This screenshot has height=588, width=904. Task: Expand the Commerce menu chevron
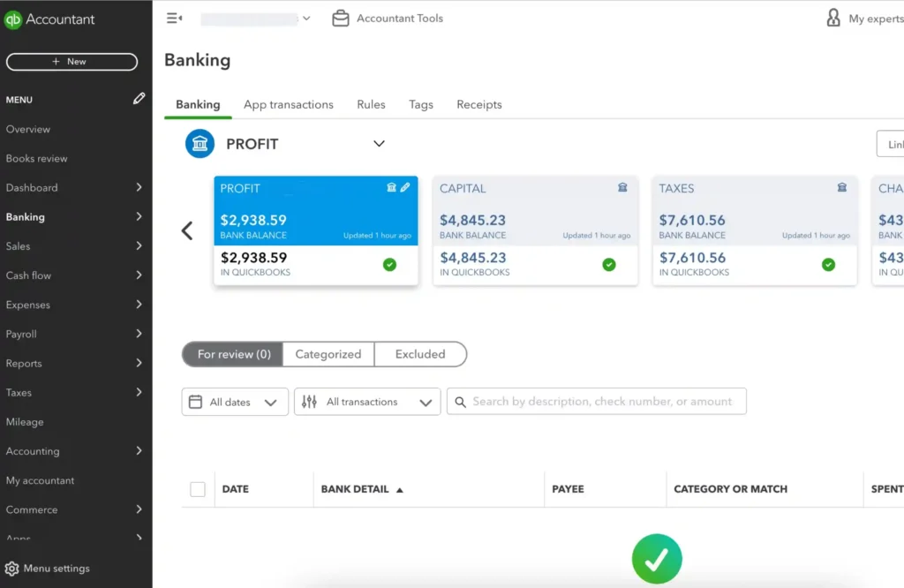pos(139,509)
